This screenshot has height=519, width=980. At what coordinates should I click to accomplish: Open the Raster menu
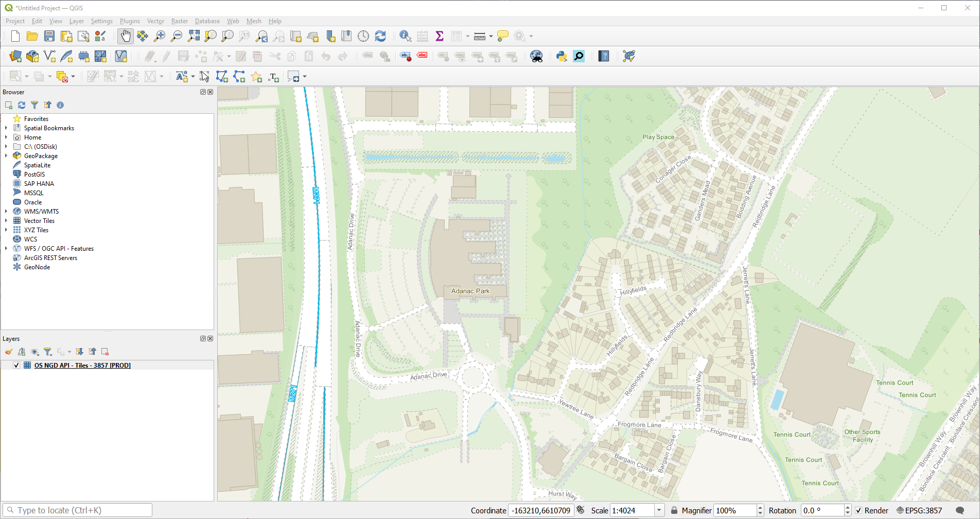tap(179, 21)
